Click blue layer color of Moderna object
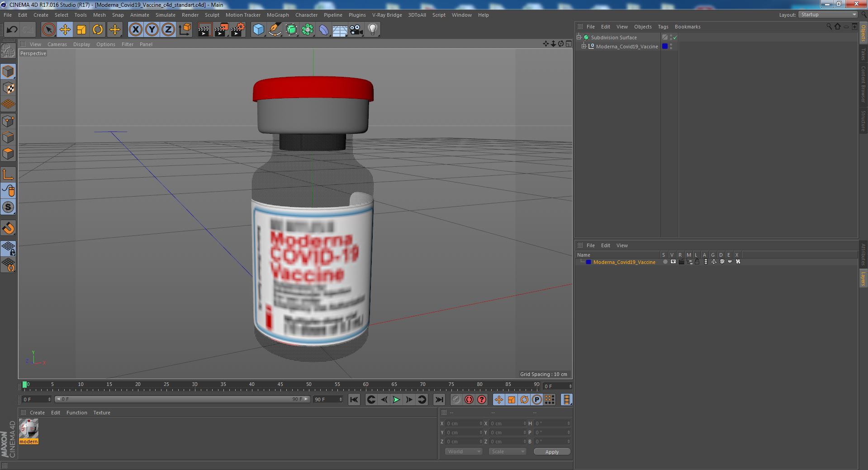 665,46
